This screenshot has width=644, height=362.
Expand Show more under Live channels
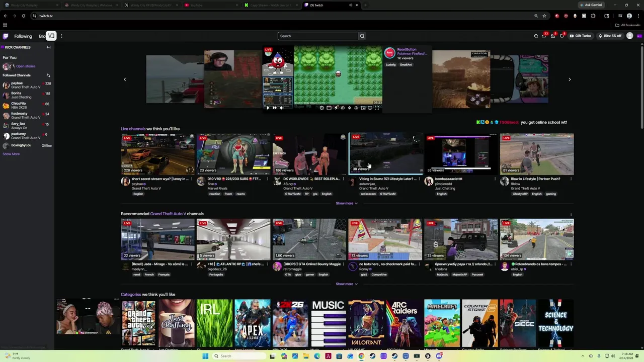[346, 203]
